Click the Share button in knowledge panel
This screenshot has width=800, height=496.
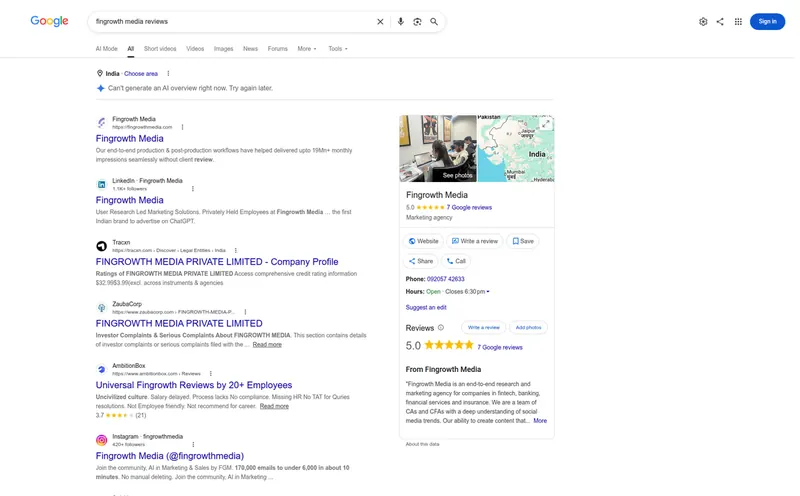[420, 261]
